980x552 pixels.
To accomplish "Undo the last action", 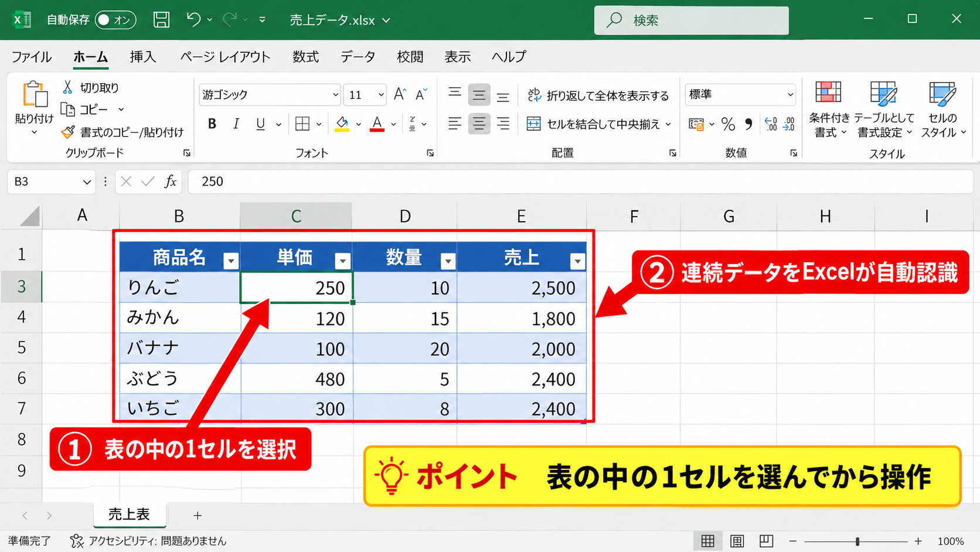I will click(194, 19).
